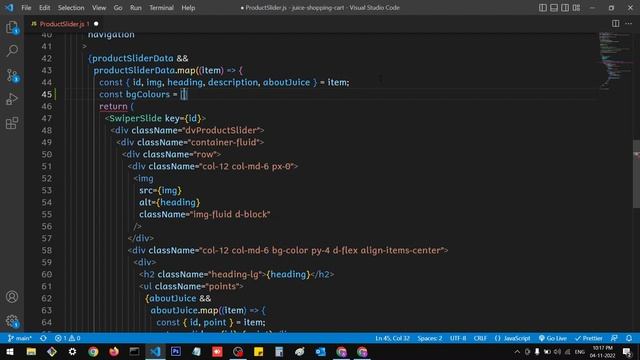Toggle Panel layout icon

click(x=554, y=8)
